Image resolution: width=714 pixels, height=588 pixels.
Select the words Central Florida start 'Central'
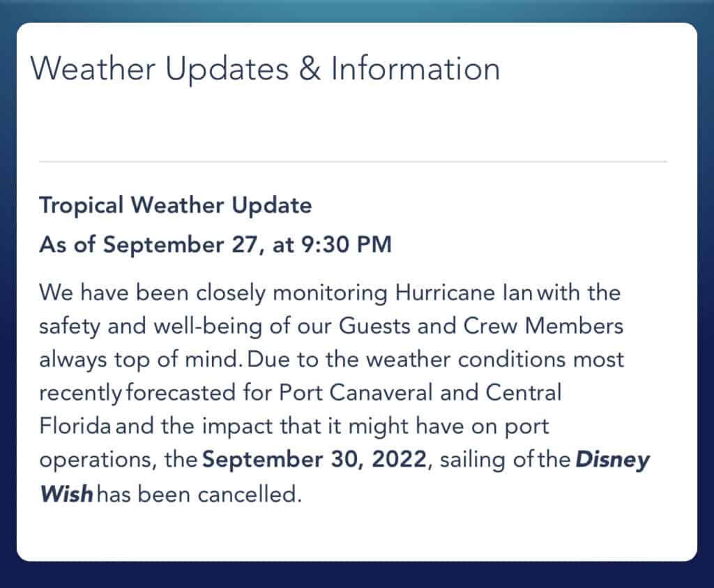click(523, 392)
